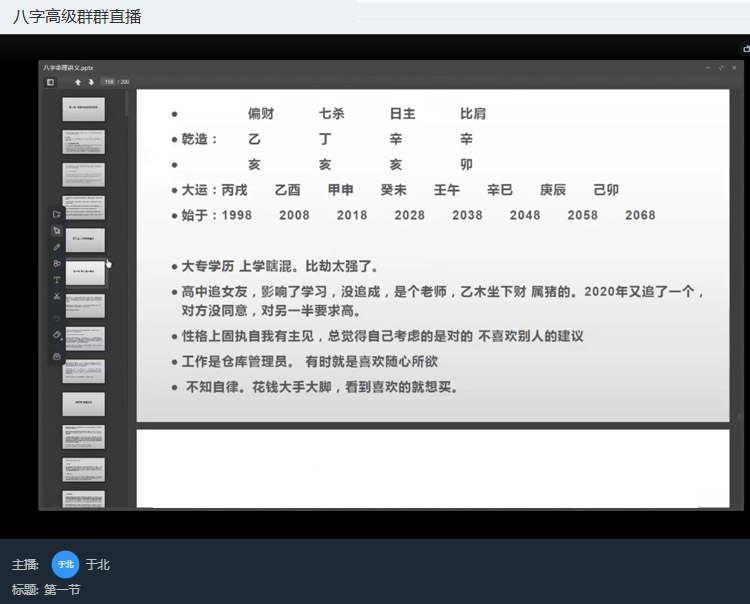Viewport: 750px width, 604px height.
Task: Go to next slide with down arrow
Action: point(90,82)
